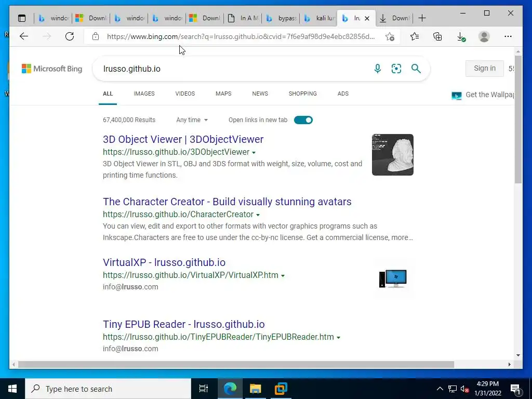
Task: Switch to SHOPPING results
Action: click(x=303, y=94)
